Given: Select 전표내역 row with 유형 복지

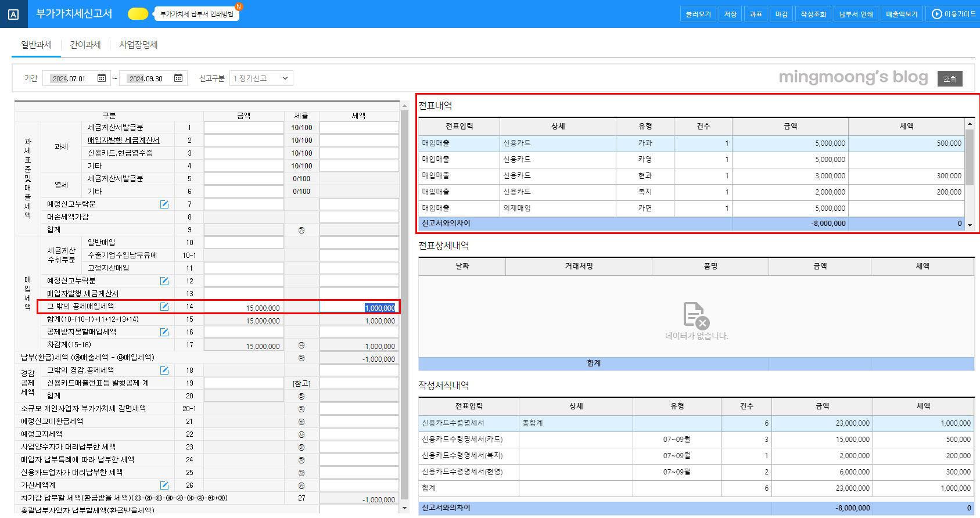Looking at the screenshot, I should point(691,192).
